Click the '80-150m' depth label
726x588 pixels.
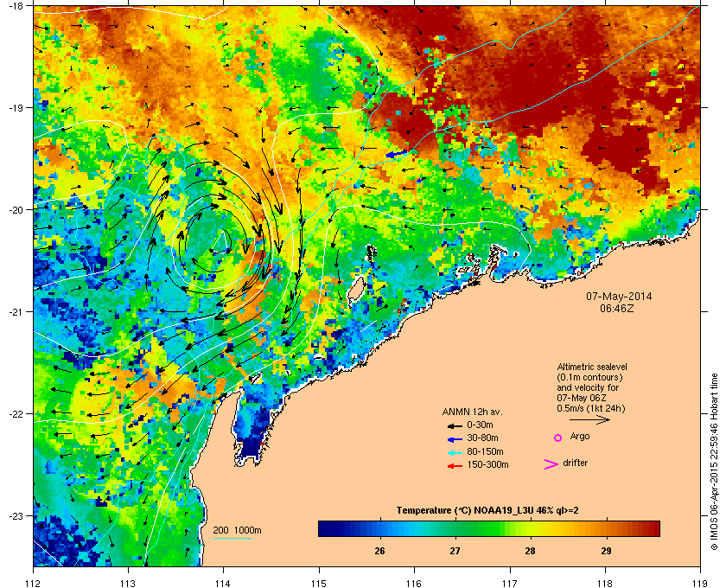485,451
